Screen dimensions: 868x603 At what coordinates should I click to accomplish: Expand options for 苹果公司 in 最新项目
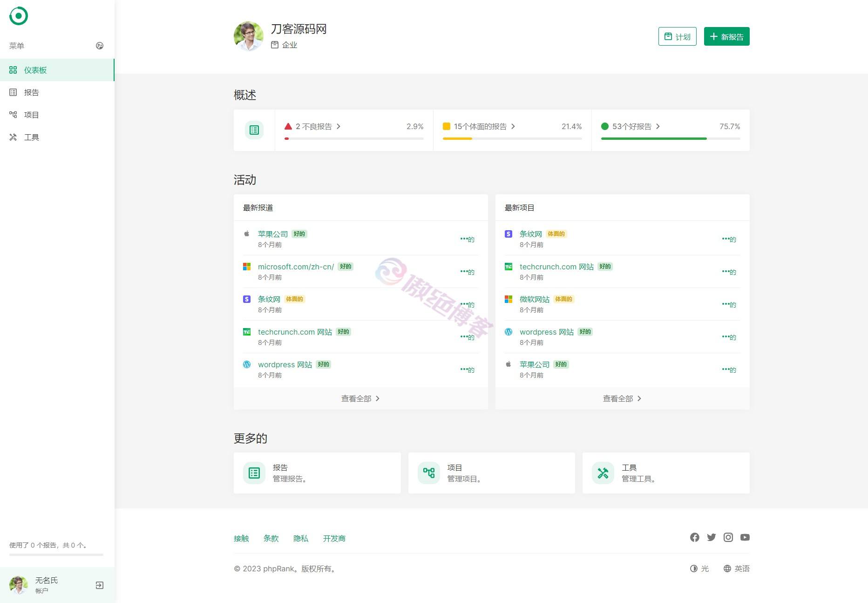click(729, 370)
